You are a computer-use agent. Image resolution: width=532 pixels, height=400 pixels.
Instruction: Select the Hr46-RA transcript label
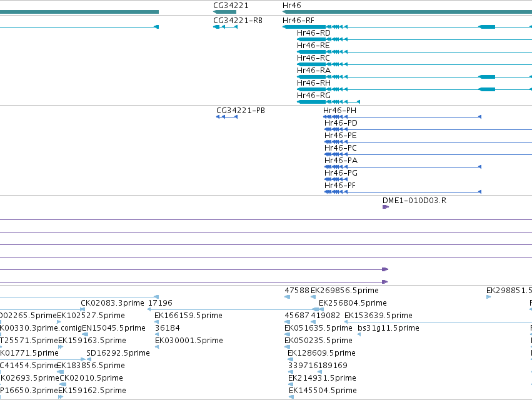pos(313,71)
